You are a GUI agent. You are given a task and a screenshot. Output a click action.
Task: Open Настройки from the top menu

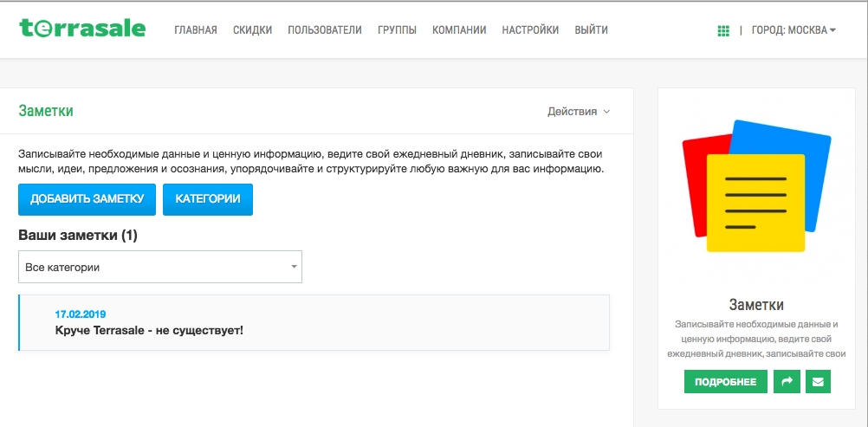(530, 30)
